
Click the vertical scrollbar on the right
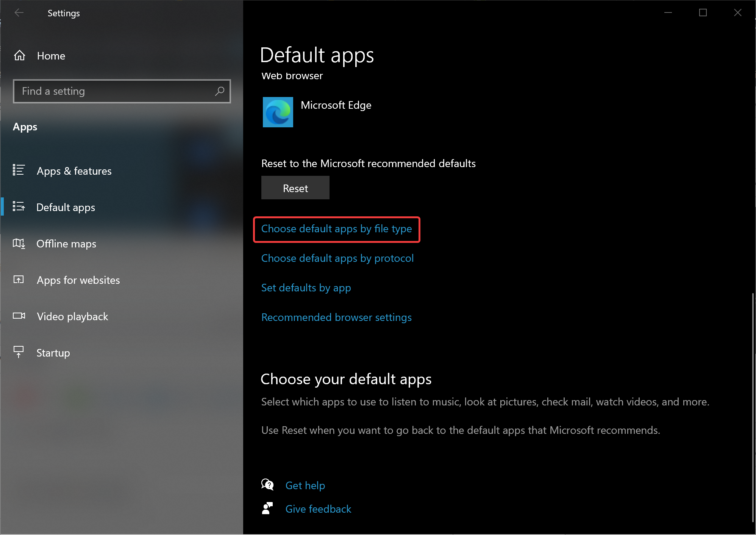753,407
